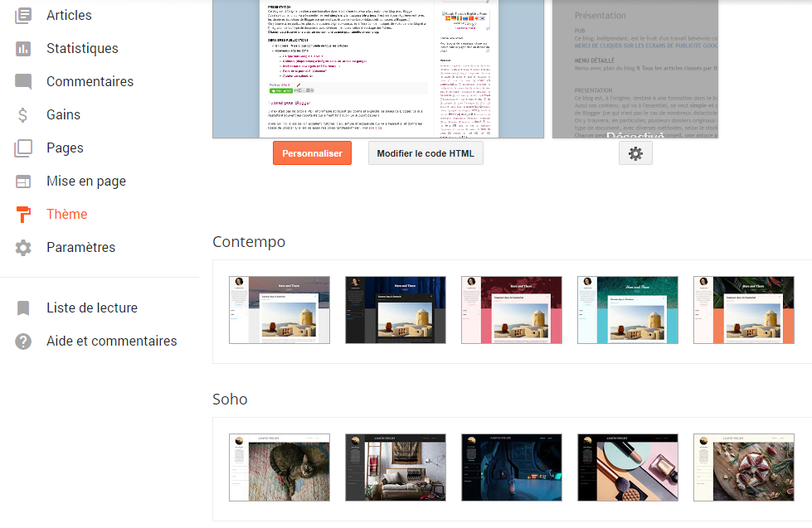This screenshot has width=812, height=528.
Task: Open Pages using its sidebar icon
Action: tap(22, 148)
